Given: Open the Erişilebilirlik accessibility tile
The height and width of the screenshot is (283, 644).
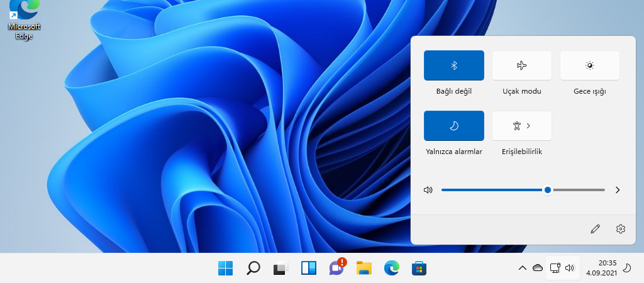Looking at the screenshot, I should [x=521, y=126].
